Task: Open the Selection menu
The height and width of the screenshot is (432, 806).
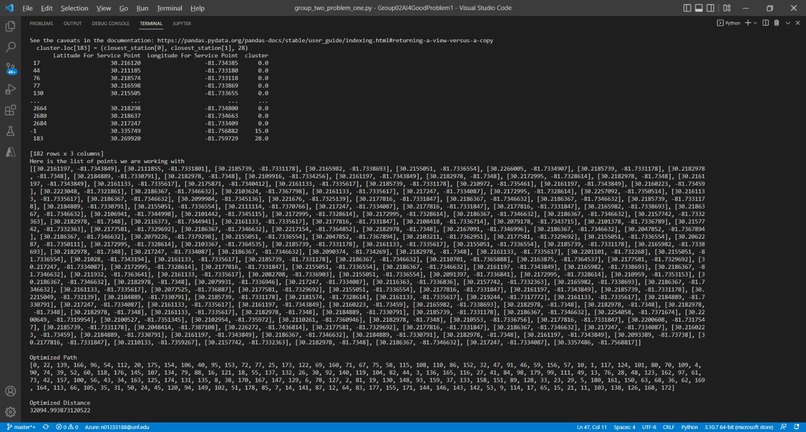Action: coord(75,8)
